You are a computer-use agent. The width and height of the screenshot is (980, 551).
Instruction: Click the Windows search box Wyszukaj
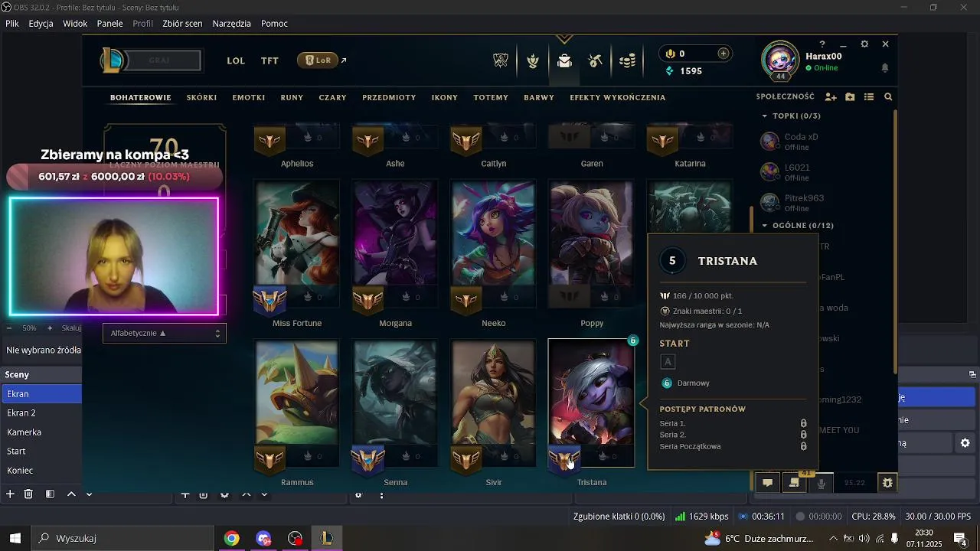coord(122,539)
